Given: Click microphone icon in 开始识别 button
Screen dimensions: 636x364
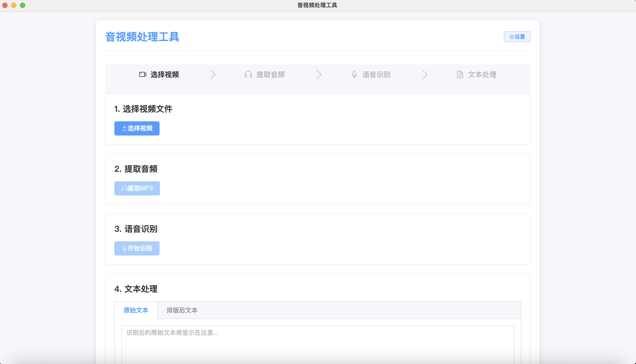Looking at the screenshot, I should pos(124,248).
